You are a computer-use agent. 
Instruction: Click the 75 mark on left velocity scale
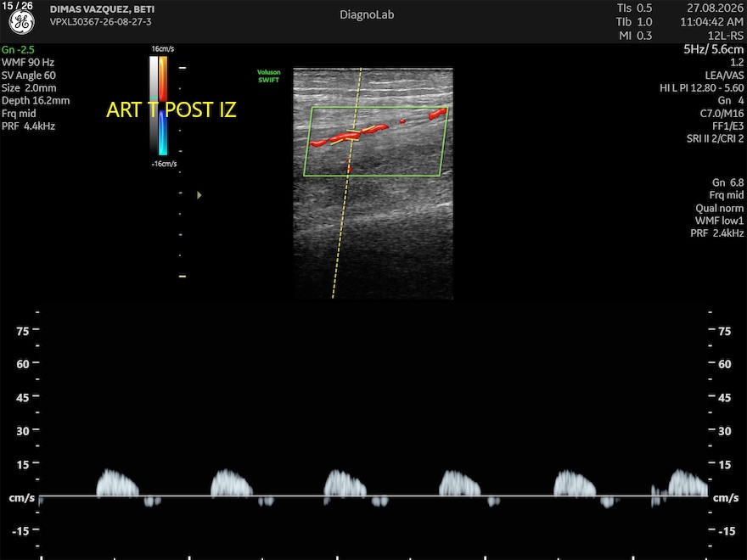pos(22,331)
